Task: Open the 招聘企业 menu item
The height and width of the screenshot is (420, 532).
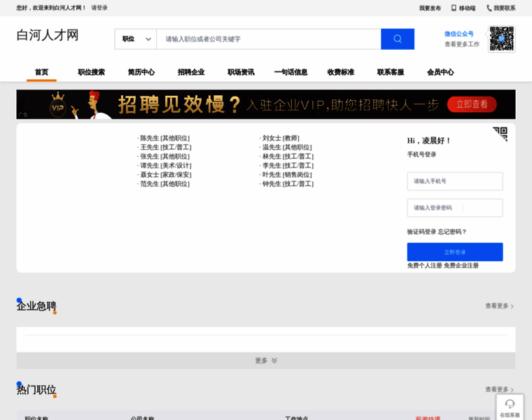Action: [191, 72]
